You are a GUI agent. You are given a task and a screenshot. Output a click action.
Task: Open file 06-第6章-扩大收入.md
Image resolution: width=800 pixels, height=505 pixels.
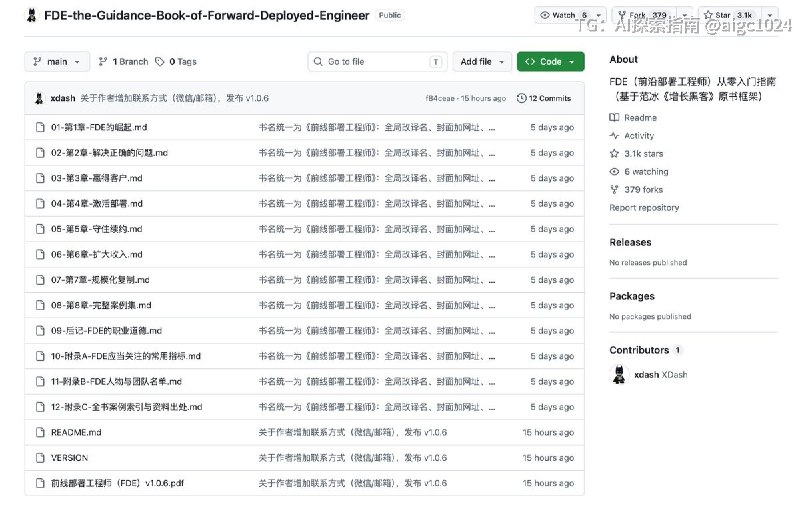pyautogui.click(x=96, y=255)
